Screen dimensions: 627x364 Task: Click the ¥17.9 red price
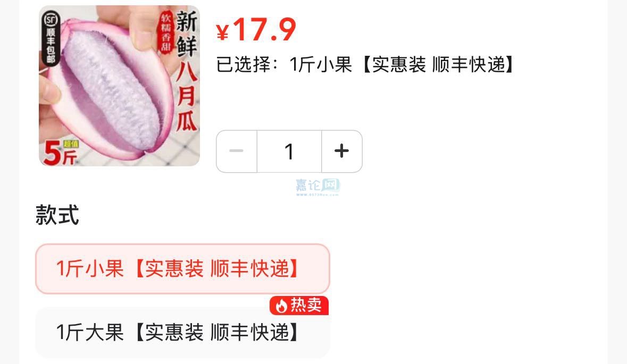pyautogui.click(x=256, y=30)
